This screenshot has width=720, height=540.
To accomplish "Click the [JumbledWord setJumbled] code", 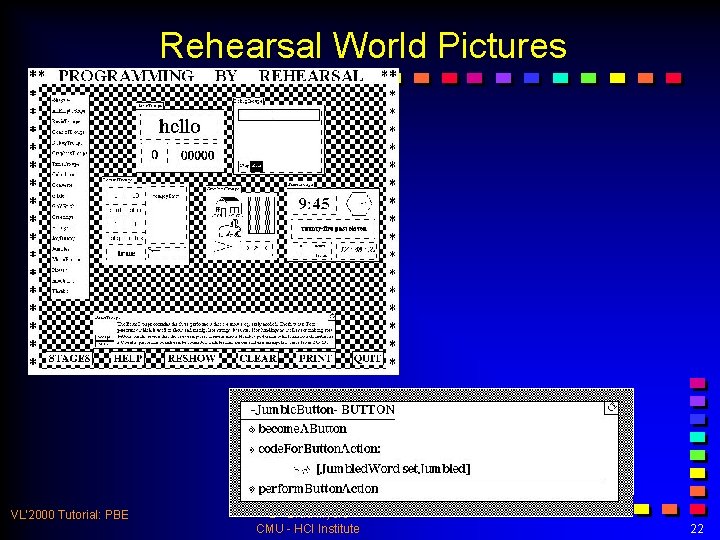I will click(x=394, y=469).
